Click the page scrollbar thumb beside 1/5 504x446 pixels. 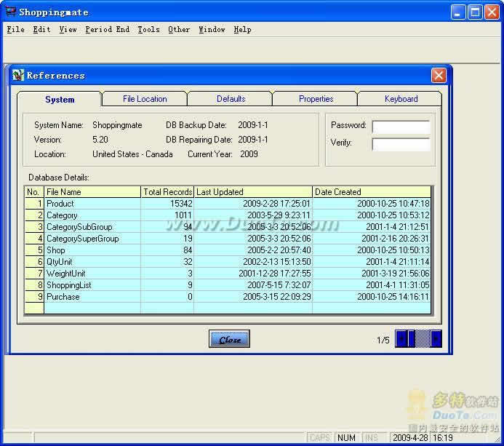click(411, 338)
